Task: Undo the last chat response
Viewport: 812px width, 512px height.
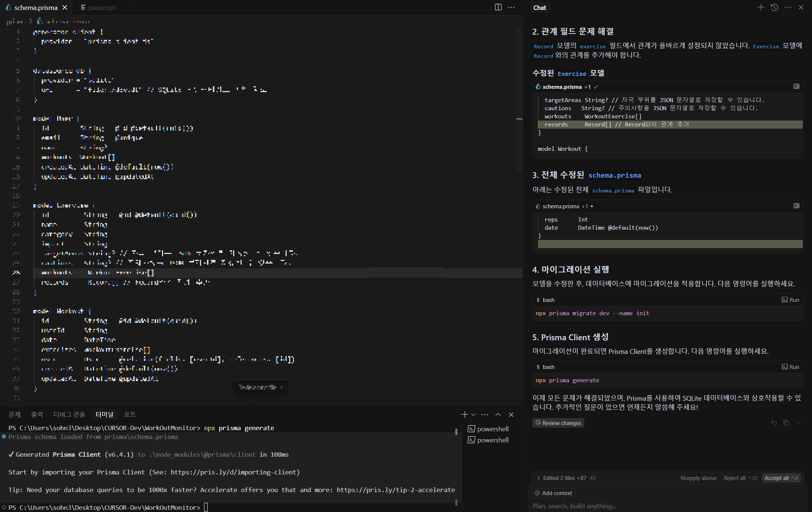Action: coord(774,423)
